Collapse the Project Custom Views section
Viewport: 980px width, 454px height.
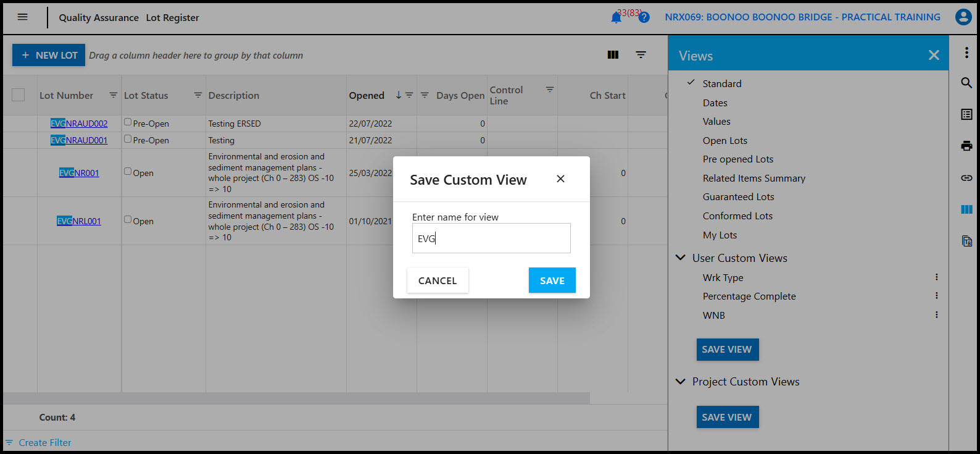pos(681,382)
